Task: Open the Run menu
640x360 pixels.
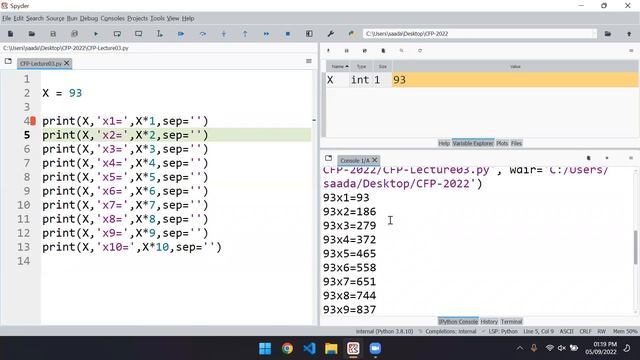Action: (72, 18)
